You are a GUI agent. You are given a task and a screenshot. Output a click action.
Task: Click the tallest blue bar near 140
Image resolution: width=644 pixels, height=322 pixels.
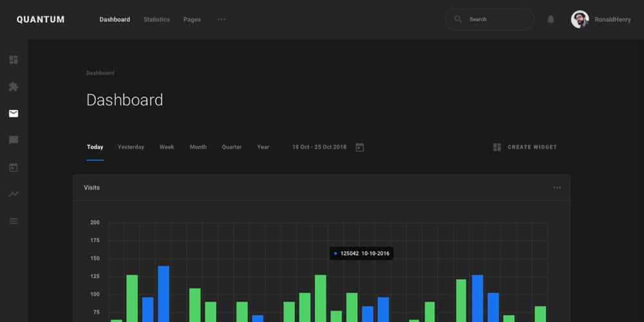pyautogui.click(x=164, y=294)
